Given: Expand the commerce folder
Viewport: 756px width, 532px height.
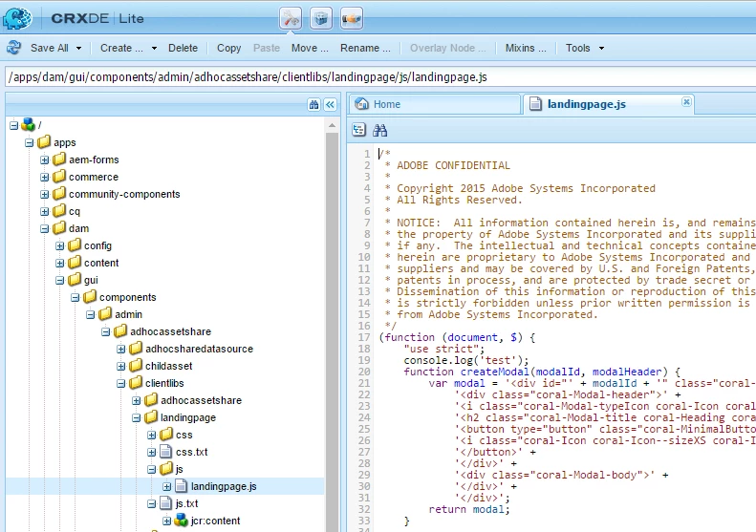Looking at the screenshot, I should click(x=44, y=177).
